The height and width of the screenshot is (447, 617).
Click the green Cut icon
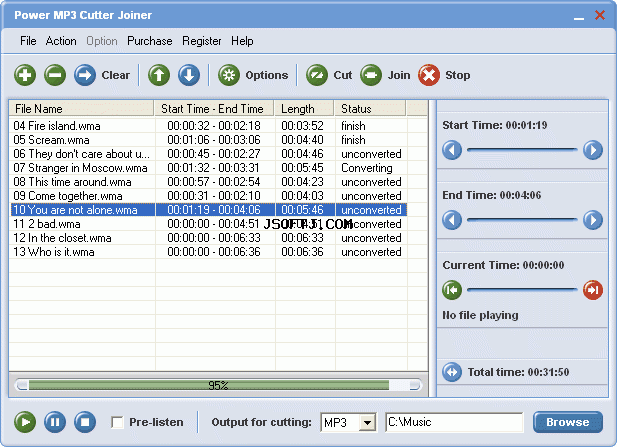click(x=317, y=75)
